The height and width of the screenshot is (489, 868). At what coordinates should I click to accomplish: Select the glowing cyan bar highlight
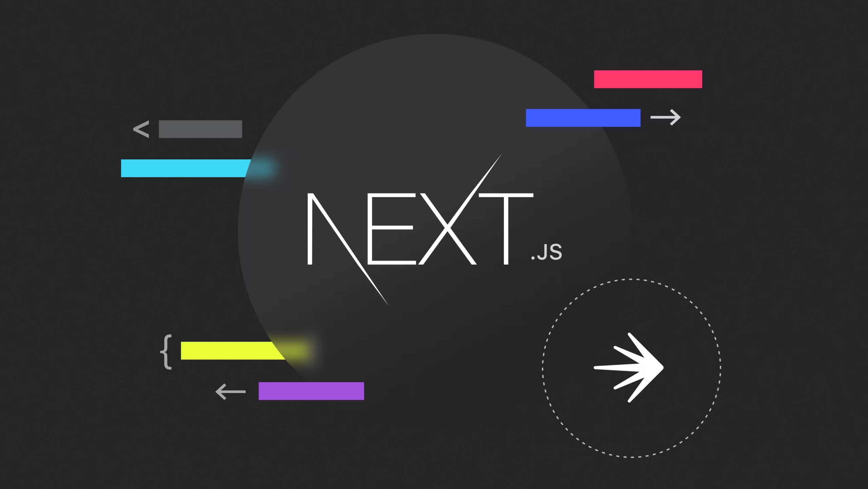point(185,168)
